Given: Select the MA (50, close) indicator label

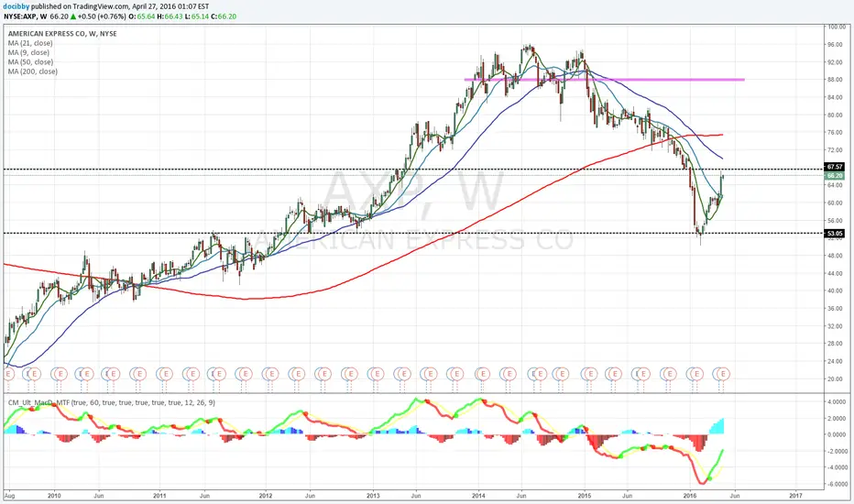Looking at the screenshot, I should (30, 61).
